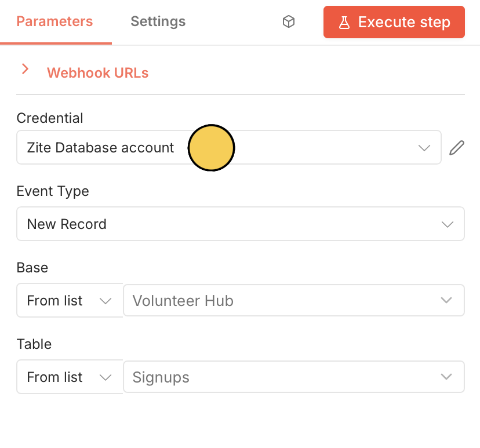Click the flask icon on Execute step

[345, 23]
